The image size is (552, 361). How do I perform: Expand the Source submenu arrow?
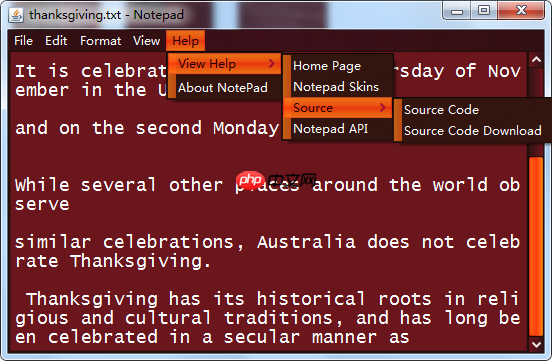point(383,108)
